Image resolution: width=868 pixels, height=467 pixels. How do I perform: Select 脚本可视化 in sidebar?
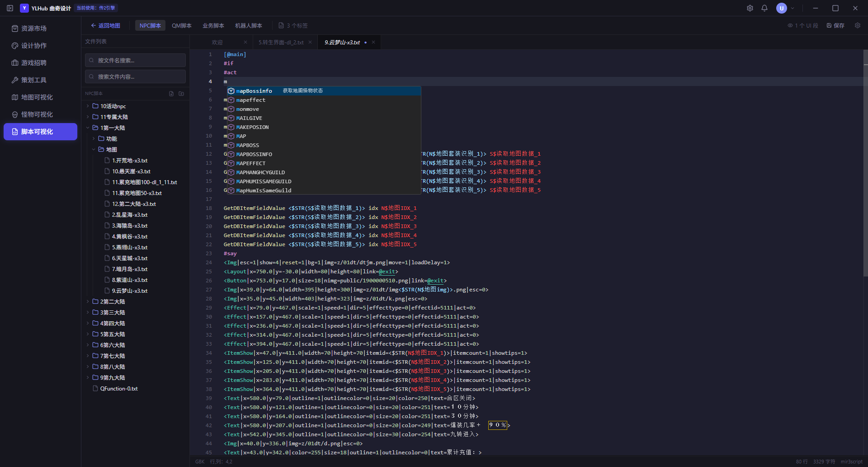point(40,132)
